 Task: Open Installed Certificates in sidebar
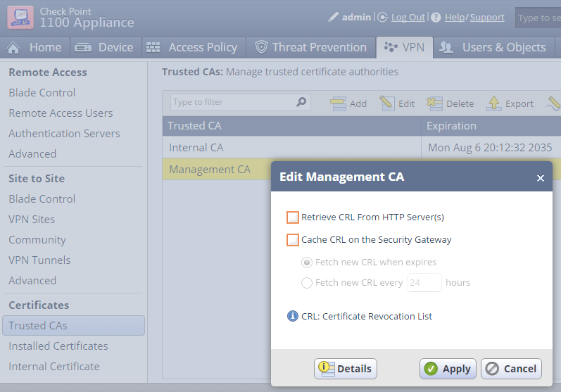[x=58, y=346]
